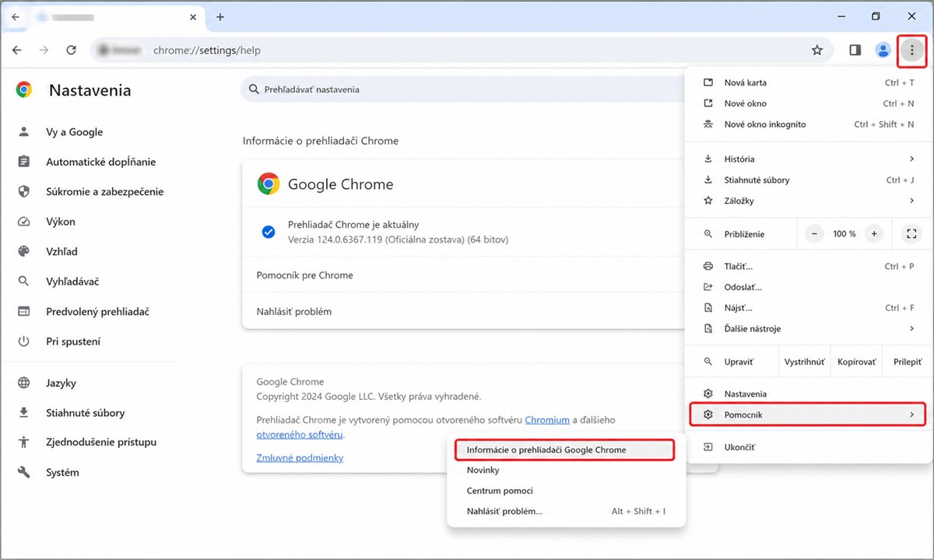Open a new tab with plus button
This screenshot has width=934, height=560.
220,16
